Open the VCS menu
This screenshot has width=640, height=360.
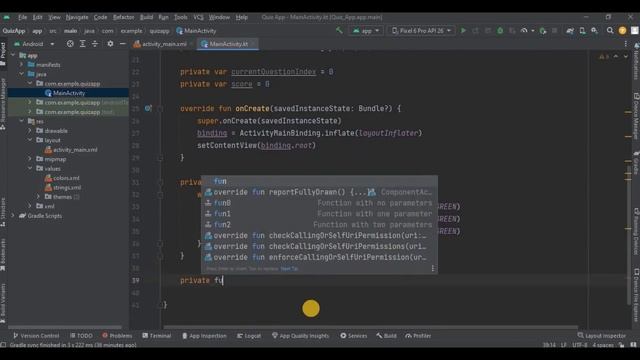click(198, 17)
